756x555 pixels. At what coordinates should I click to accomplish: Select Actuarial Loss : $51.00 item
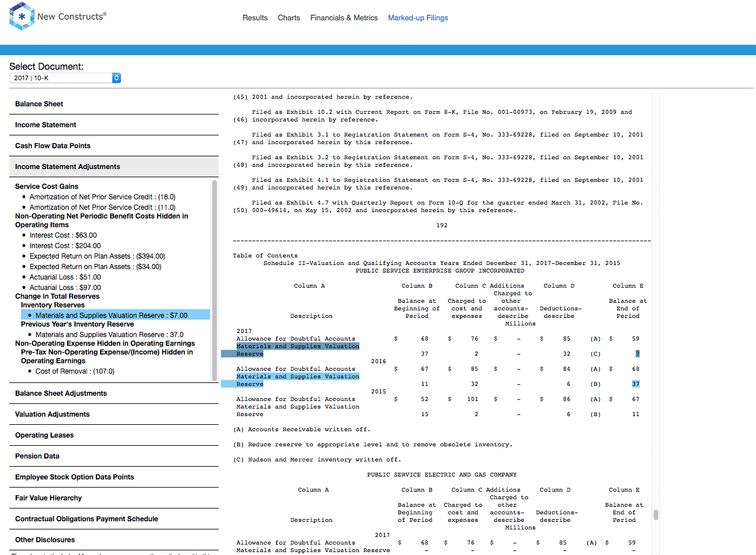[x=65, y=277]
